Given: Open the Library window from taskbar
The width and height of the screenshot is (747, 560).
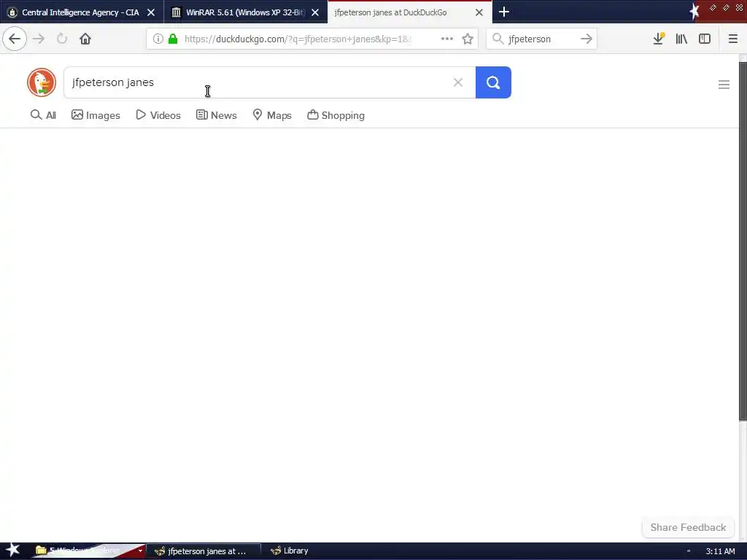Looking at the screenshot, I should pyautogui.click(x=290, y=551).
